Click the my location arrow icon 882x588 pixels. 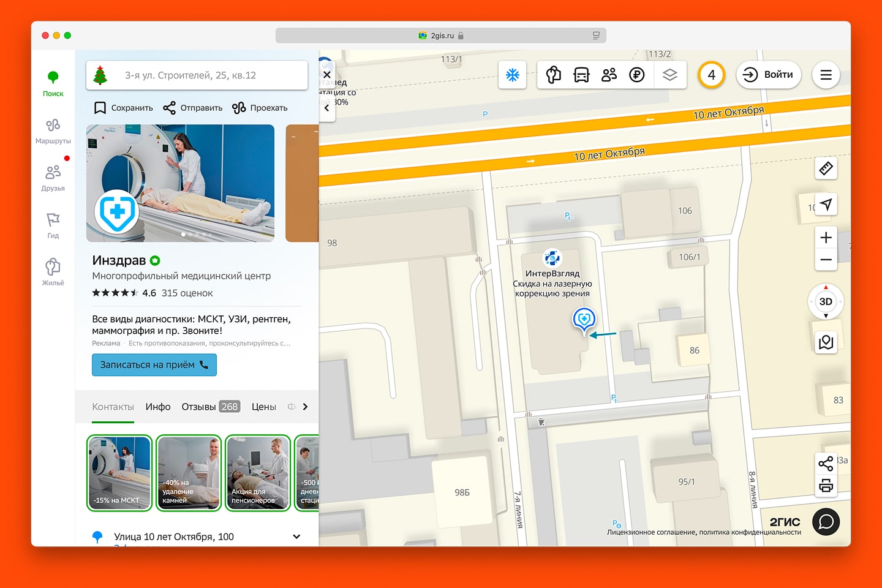(826, 205)
